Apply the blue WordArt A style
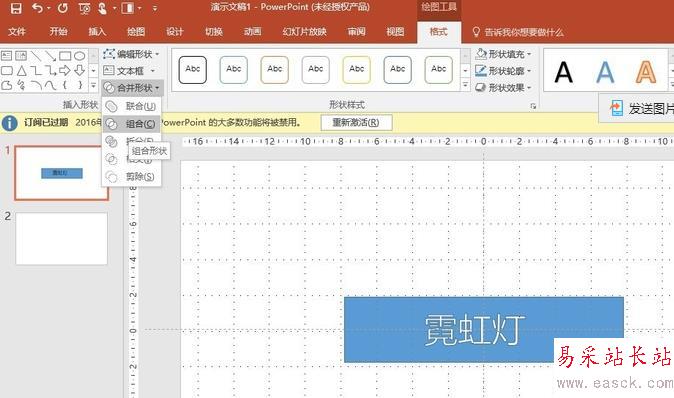 pos(605,71)
